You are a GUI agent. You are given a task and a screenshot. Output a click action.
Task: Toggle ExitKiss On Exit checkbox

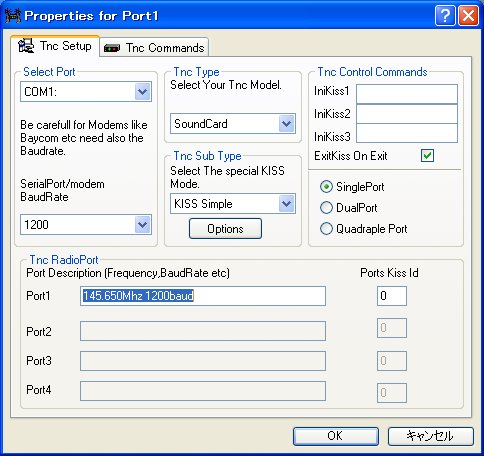coord(427,155)
